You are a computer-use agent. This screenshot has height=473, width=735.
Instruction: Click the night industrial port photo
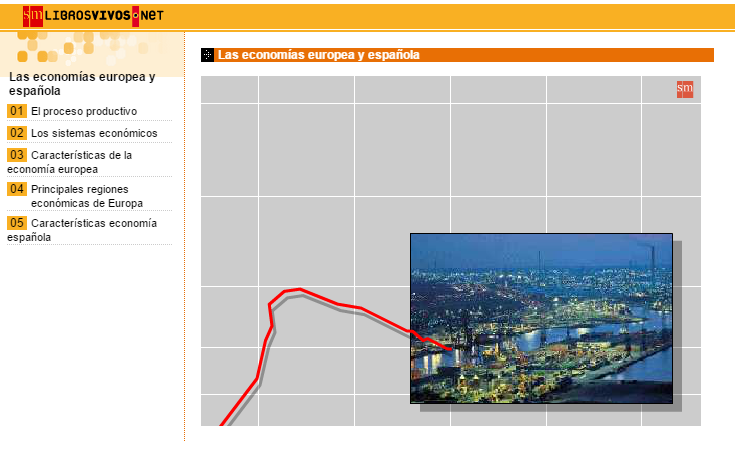click(541, 318)
